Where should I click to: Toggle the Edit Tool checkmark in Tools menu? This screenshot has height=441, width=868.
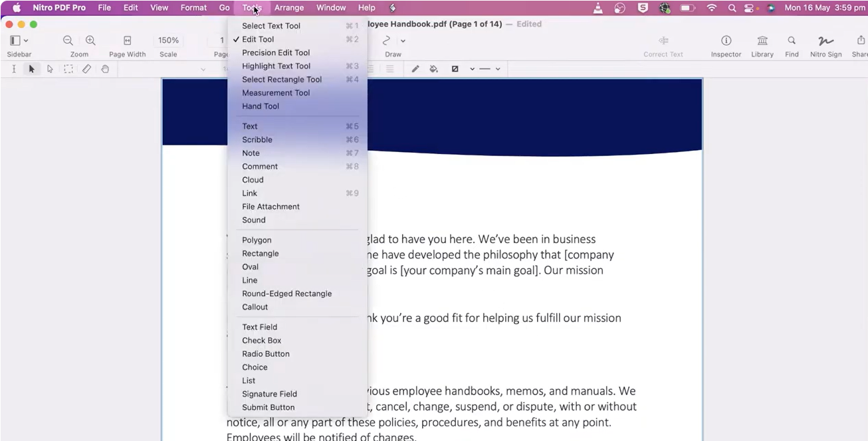click(x=258, y=39)
